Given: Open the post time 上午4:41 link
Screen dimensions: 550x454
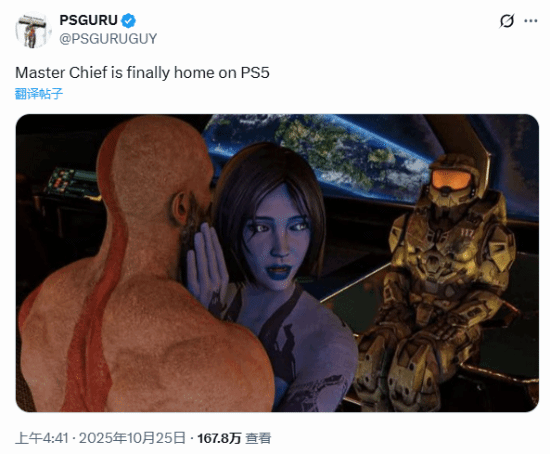Looking at the screenshot, I should pyautogui.click(x=42, y=438).
